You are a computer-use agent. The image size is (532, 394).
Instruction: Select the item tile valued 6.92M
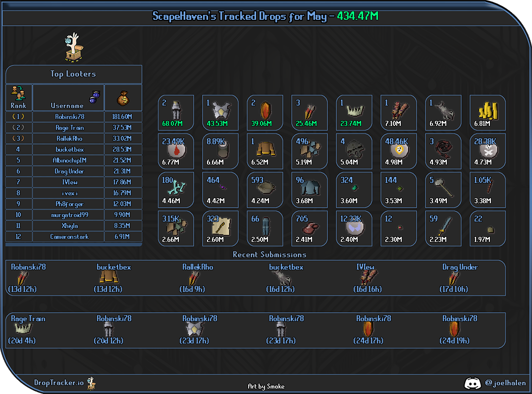pyautogui.click(x=443, y=113)
